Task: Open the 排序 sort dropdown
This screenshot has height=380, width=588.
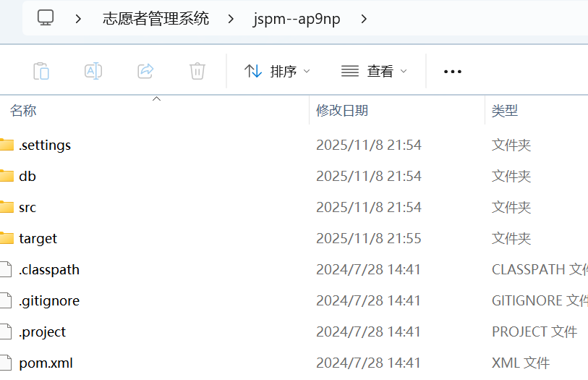Action: [277, 71]
